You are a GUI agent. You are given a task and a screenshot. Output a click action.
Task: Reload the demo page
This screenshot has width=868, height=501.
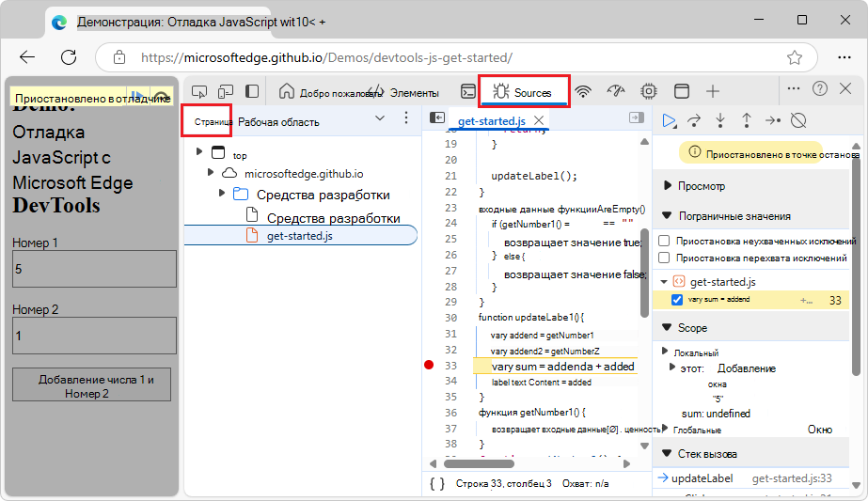(69, 57)
